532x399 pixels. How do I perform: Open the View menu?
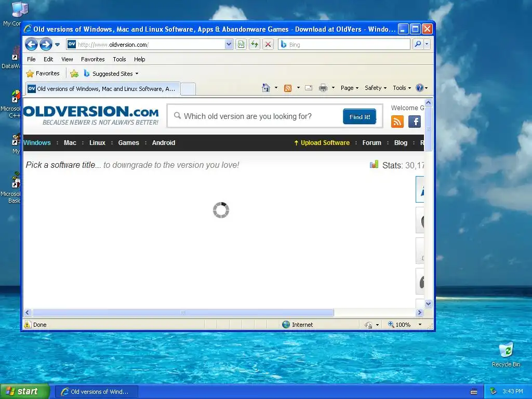[67, 59]
